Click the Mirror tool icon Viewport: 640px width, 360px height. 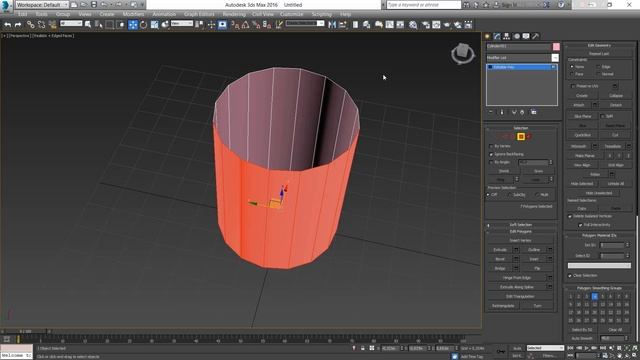[332, 25]
